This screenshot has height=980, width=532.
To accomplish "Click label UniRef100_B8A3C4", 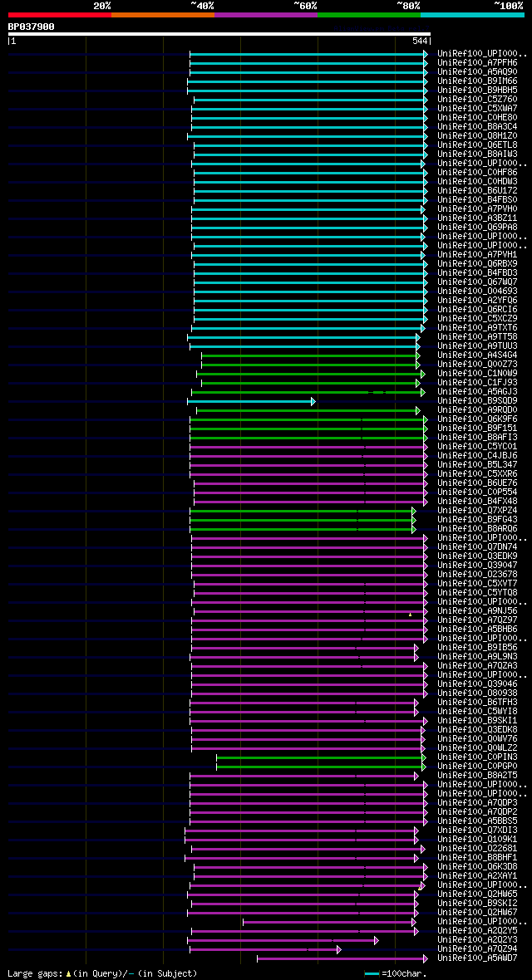I will [x=477, y=127].
